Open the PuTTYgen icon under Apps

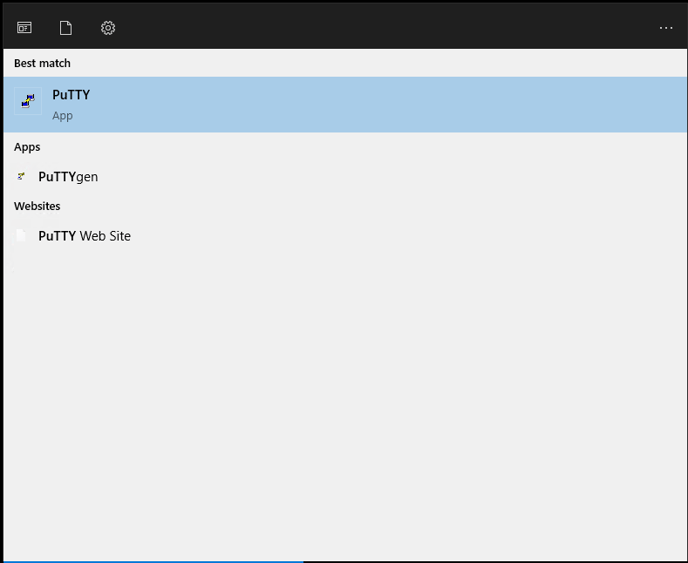tap(21, 176)
